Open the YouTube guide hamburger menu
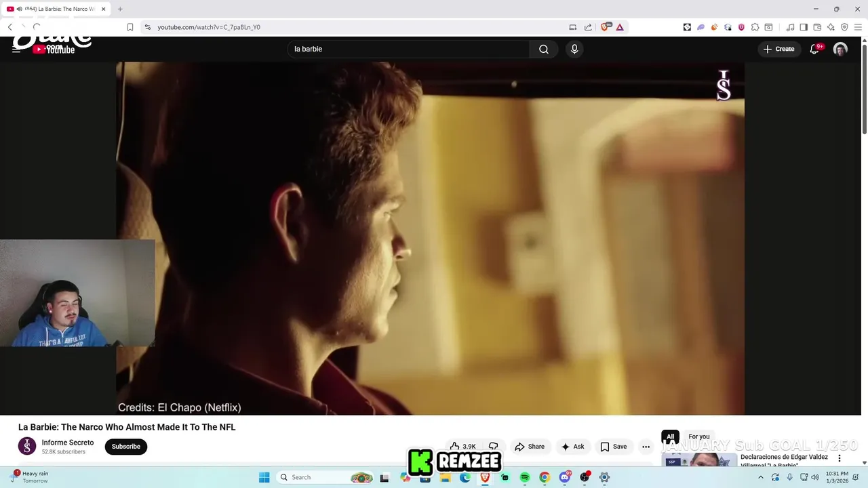Image resolution: width=868 pixels, height=488 pixels. click(16, 49)
